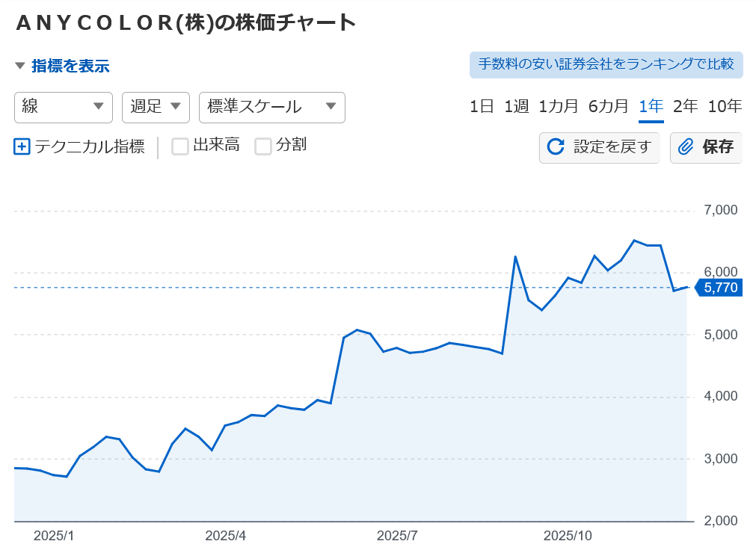Screen dimensions: 756x547
Task: Select the 6カ月 period tab
Action: (608, 106)
